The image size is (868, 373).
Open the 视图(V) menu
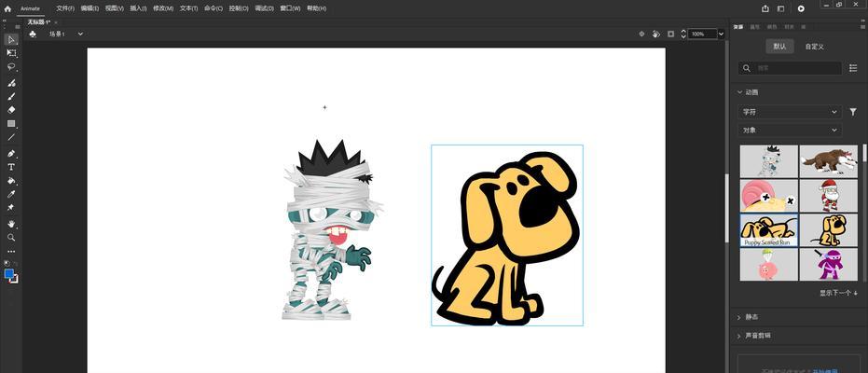[x=114, y=8]
